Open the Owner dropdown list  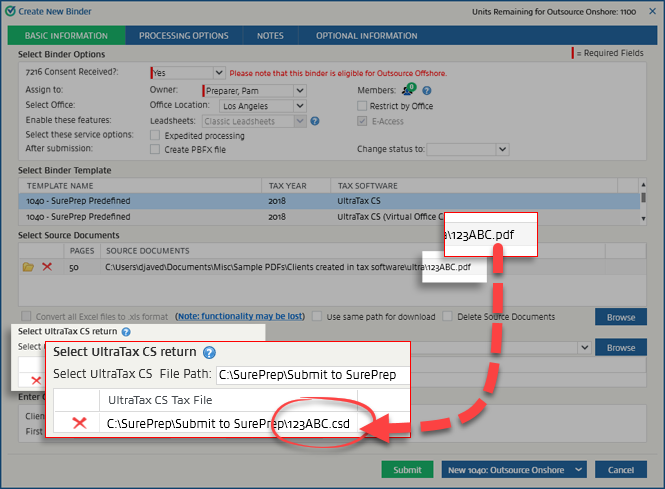tap(299, 91)
